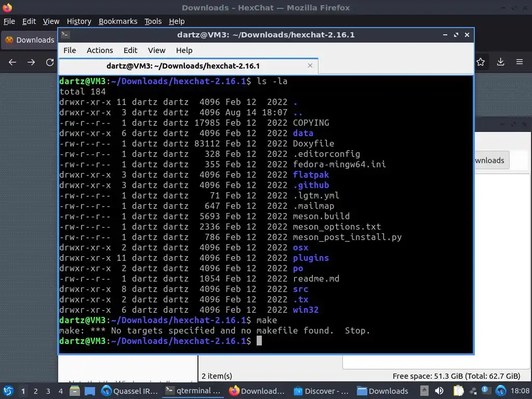Click the terminal prompt cursor line

tap(161, 341)
